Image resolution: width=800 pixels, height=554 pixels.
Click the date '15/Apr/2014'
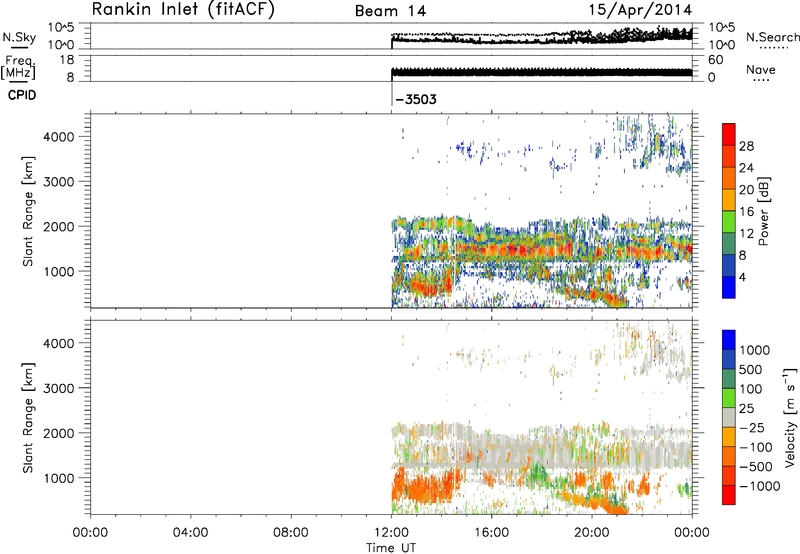[x=641, y=10]
